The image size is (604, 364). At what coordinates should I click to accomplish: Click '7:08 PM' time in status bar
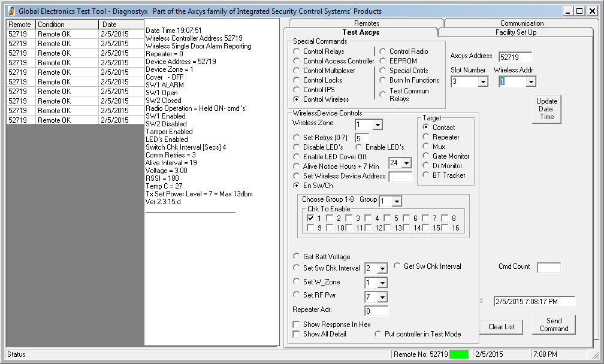coord(545,354)
